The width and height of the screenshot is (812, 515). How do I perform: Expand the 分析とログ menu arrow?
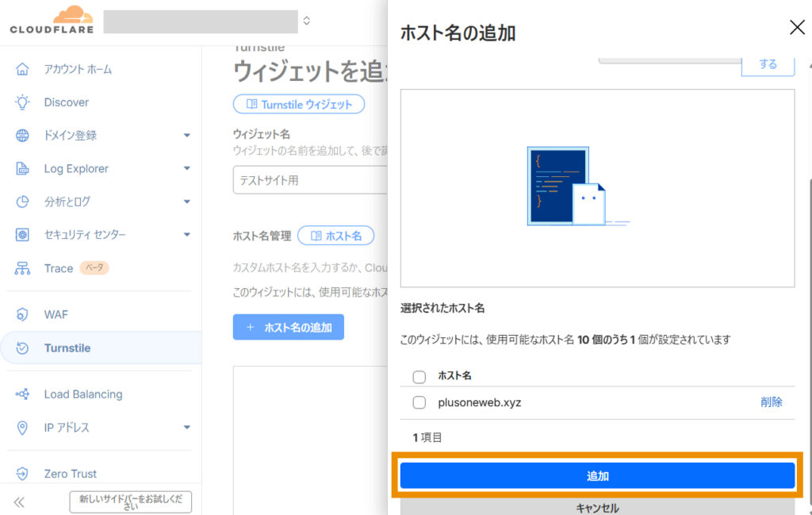187,202
